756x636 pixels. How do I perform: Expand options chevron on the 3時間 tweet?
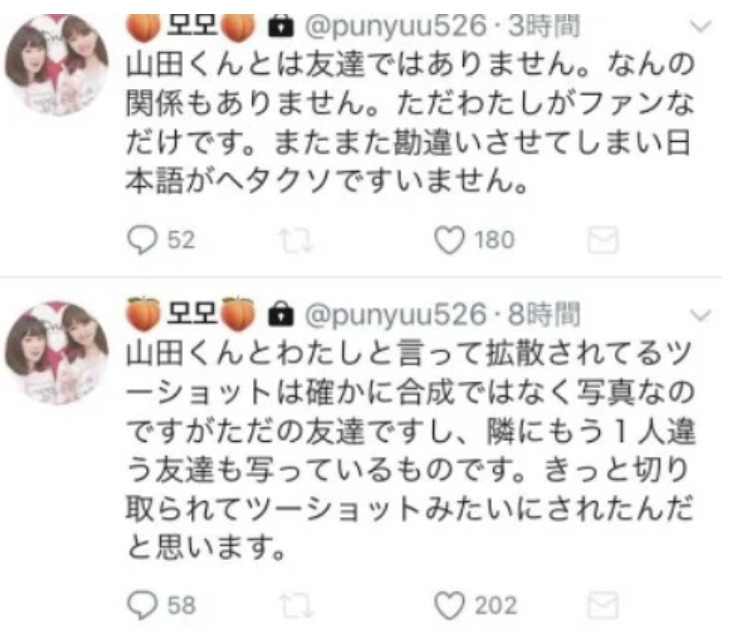[x=701, y=26]
